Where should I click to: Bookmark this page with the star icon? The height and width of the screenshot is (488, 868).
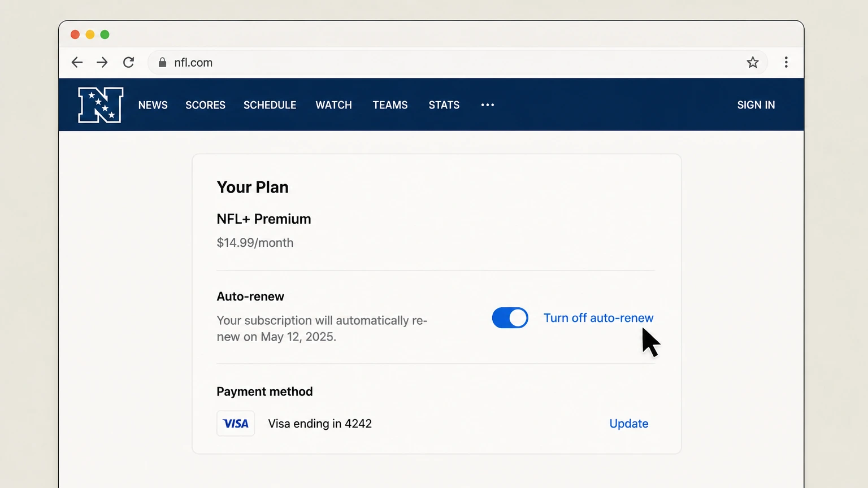[753, 62]
